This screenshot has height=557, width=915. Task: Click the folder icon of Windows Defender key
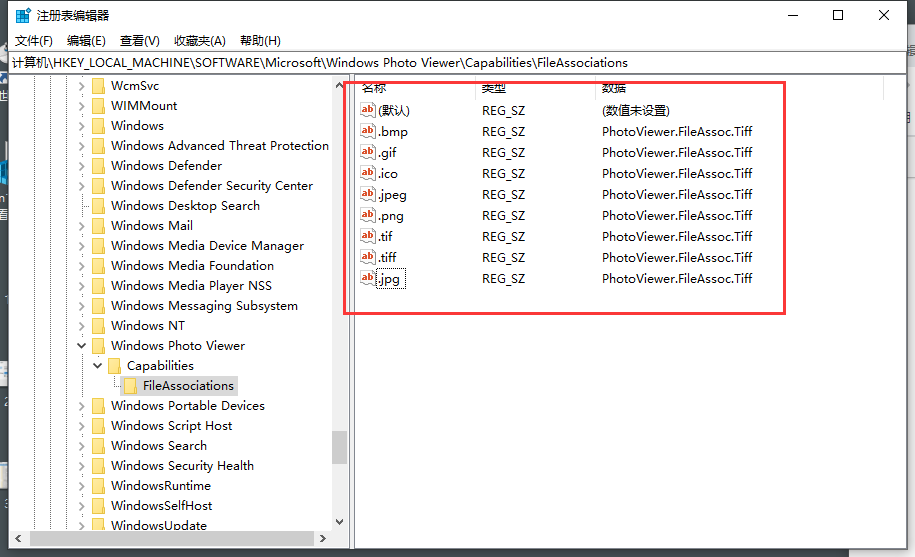pyautogui.click(x=99, y=166)
